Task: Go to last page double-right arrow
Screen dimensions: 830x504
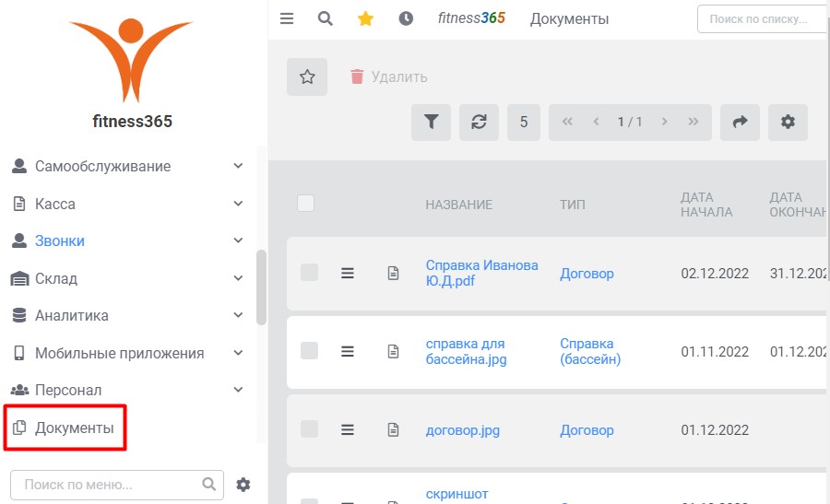Action: pyautogui.click(x=693, y=122)
